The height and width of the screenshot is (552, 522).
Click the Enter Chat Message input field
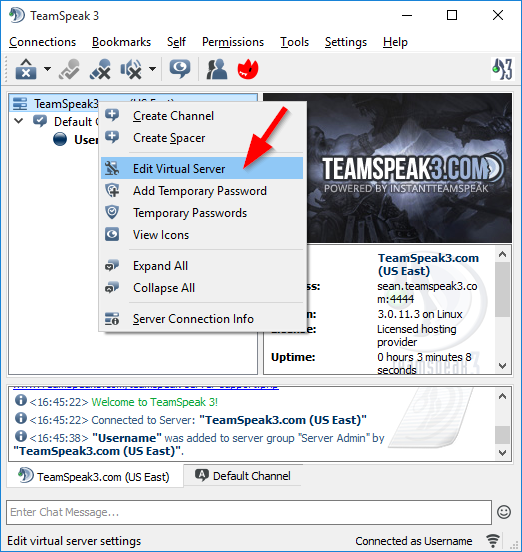click(249, 512)
